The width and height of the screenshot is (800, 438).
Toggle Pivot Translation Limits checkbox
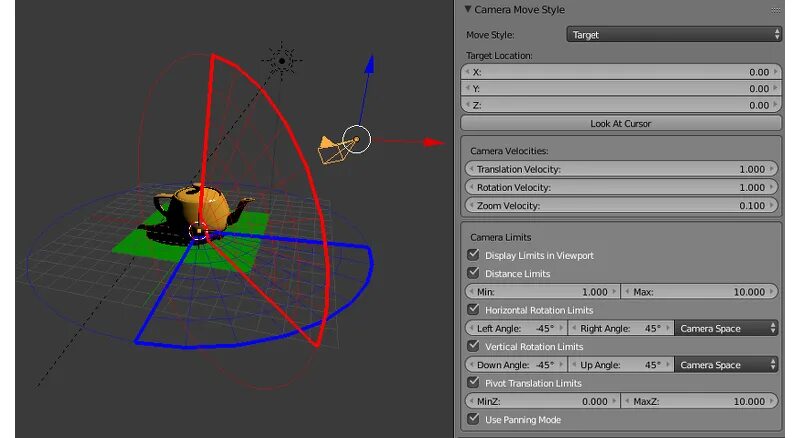(x=473, y=382)
